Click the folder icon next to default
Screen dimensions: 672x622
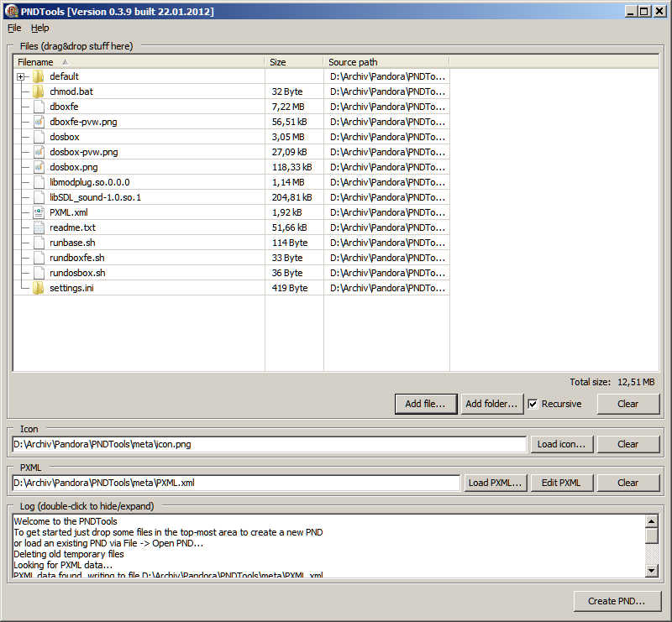tap(39, 76)
